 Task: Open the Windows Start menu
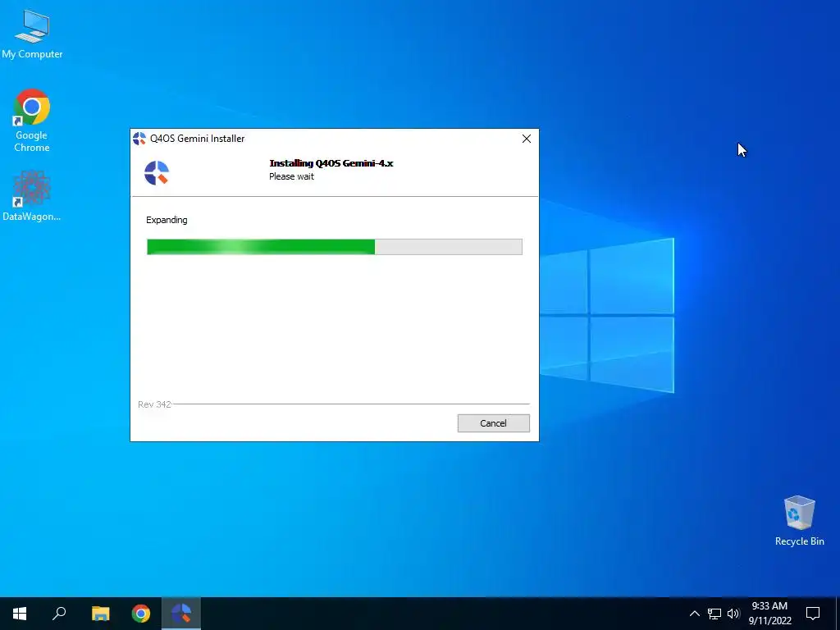point(20,614)
